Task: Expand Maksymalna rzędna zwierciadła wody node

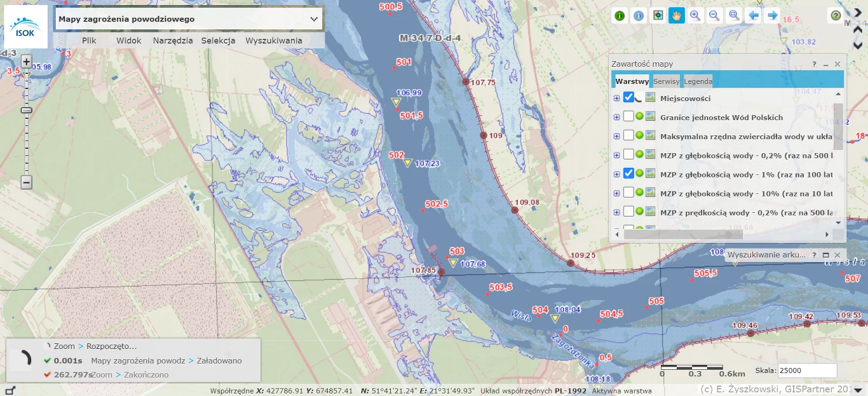Action: pyautogui.click(x=616, y=136)
